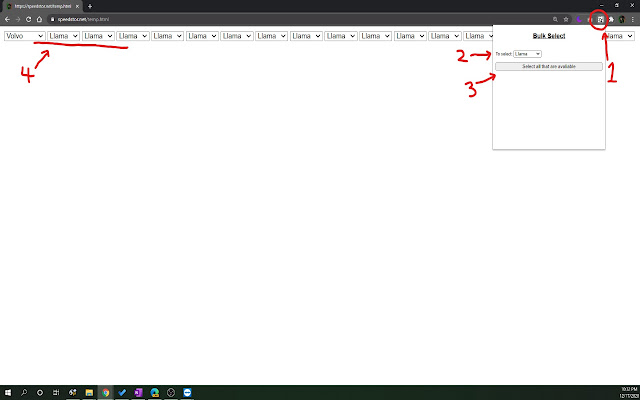Open Windows taskbar search
The width and height of the screenshot is (640, 400).
pos(24,393)
